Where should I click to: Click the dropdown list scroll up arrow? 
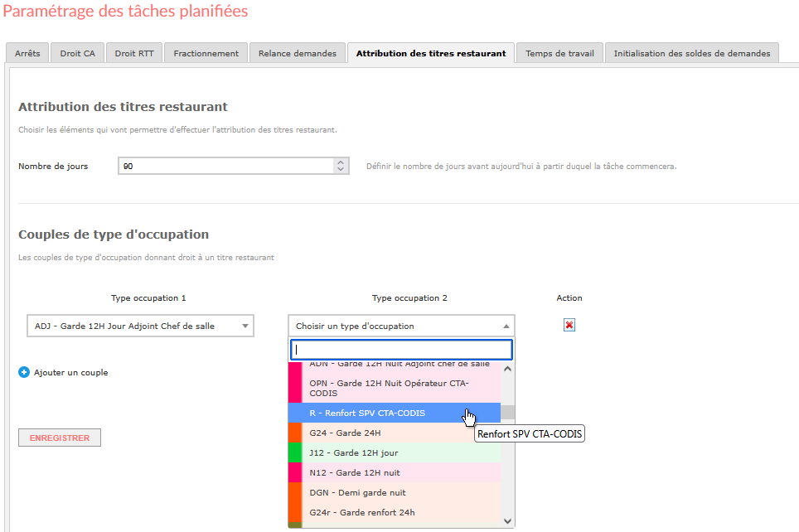507,369
